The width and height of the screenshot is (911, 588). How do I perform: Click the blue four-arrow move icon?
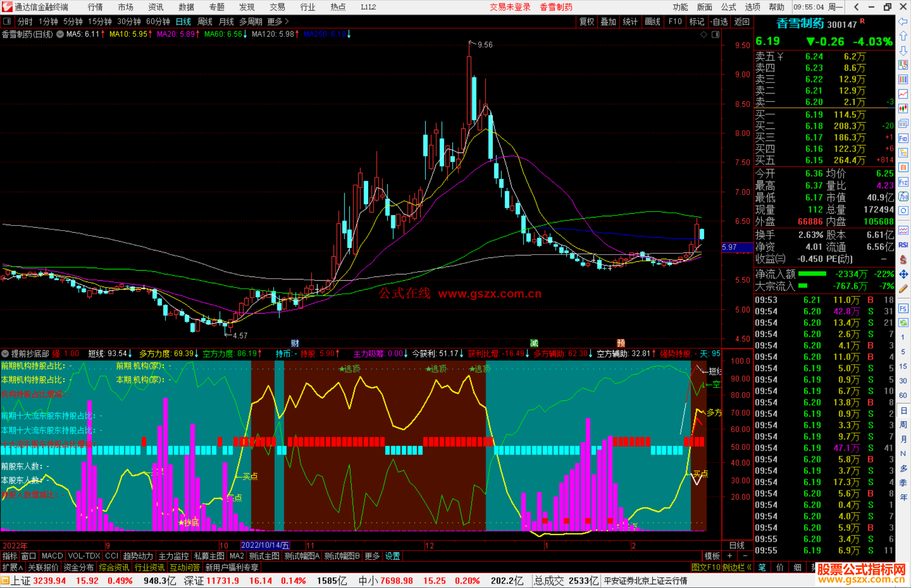click(903, 274)
